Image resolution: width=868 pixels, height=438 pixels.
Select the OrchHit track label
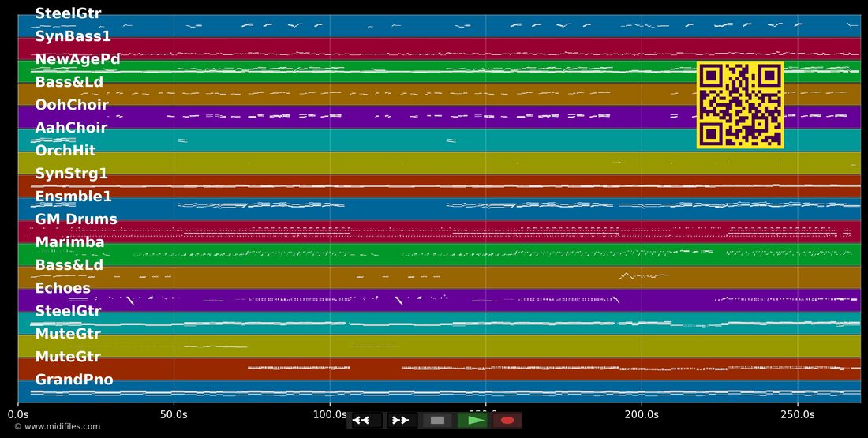click(x=65, y=151)
